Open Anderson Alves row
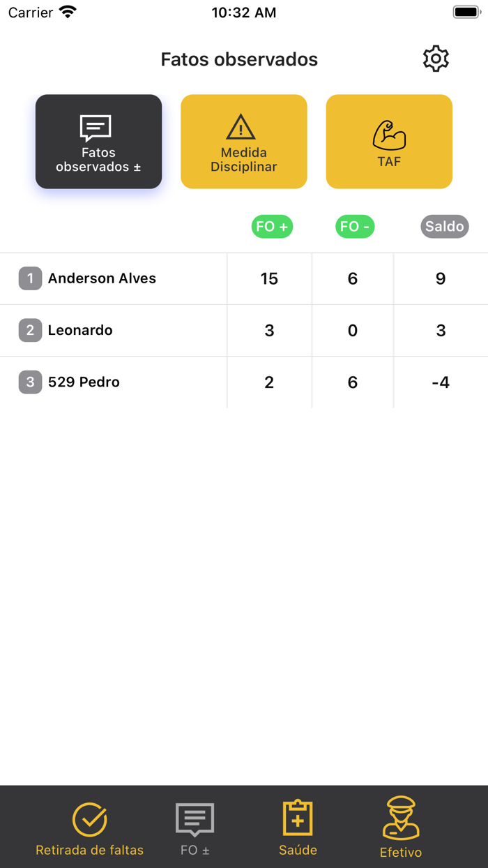 click(102, 278)
